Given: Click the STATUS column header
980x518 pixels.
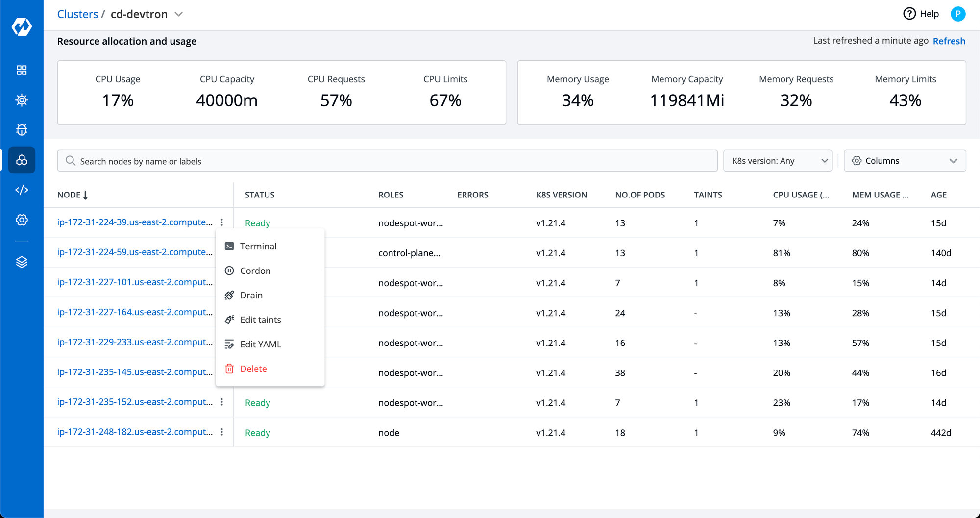Looking at the screenshot, I should pyautogui.click(x=260, y=195).
